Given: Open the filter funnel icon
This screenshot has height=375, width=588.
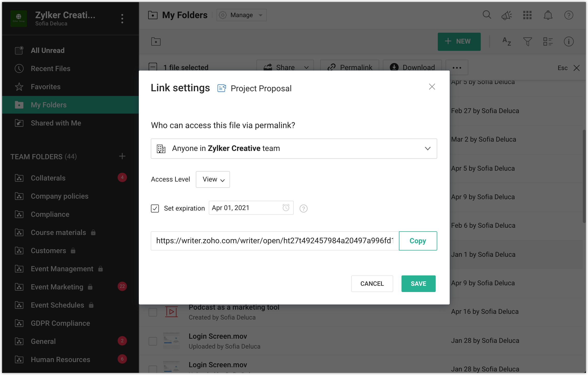Looking at the screenshot, I should (527, 41).
